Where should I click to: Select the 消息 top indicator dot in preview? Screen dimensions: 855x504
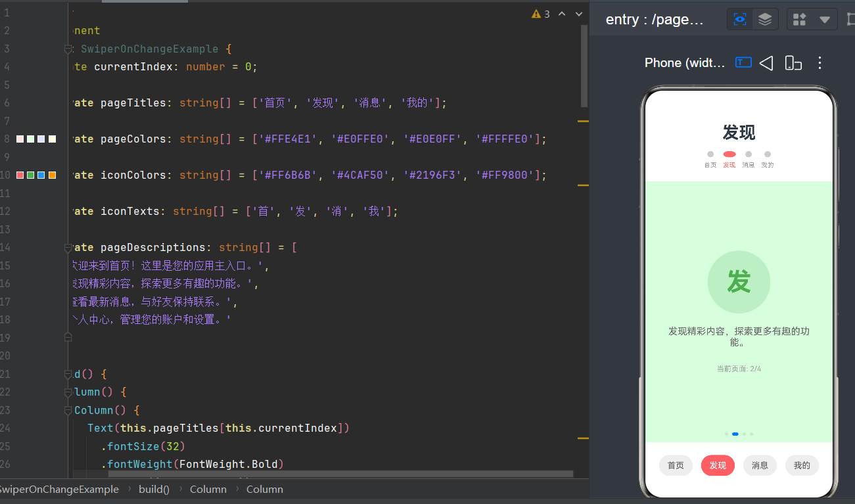(749, 154)
